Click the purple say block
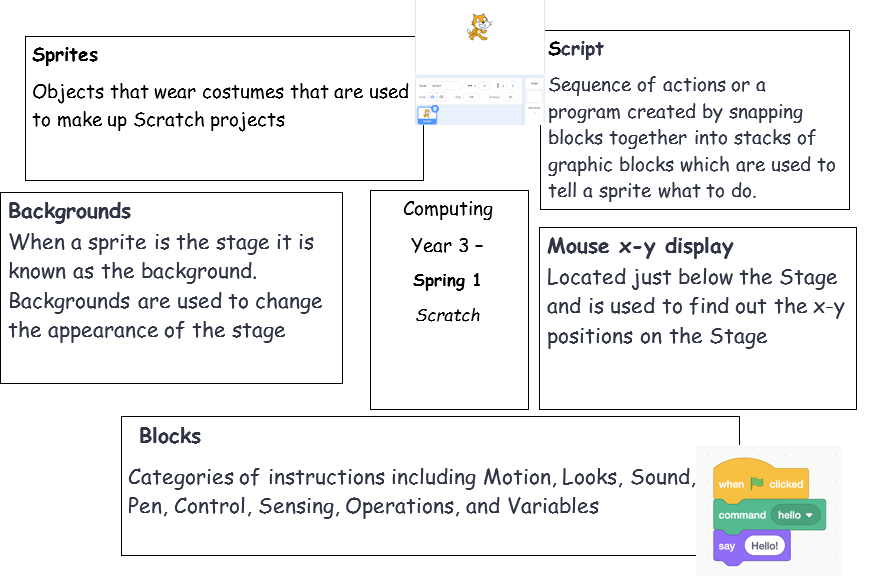This screenshot has width=869, height=586. point(725,546)
